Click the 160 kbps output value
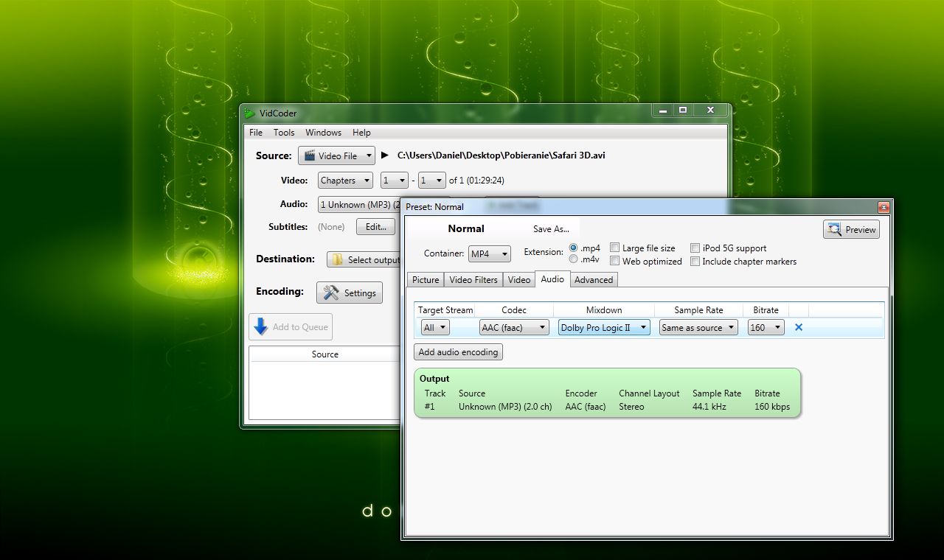The height and width of the screenshot is (560, 944). click(x=772, y=407)
